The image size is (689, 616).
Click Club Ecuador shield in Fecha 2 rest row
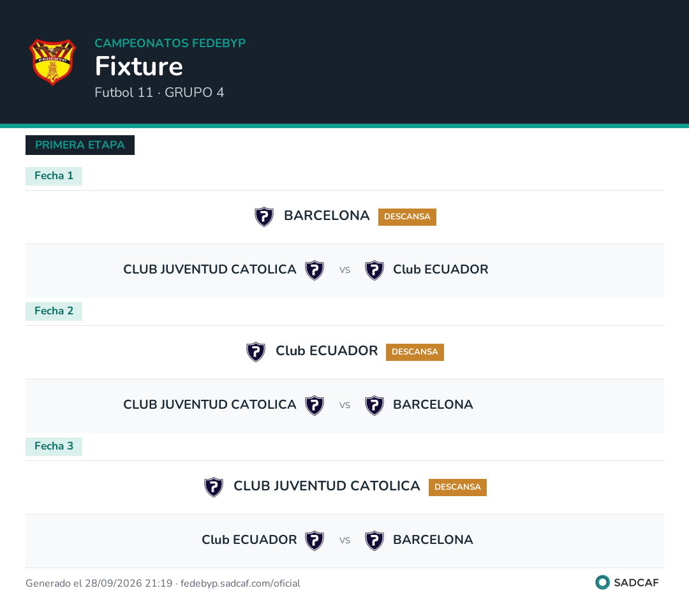(x=256, y=352)
